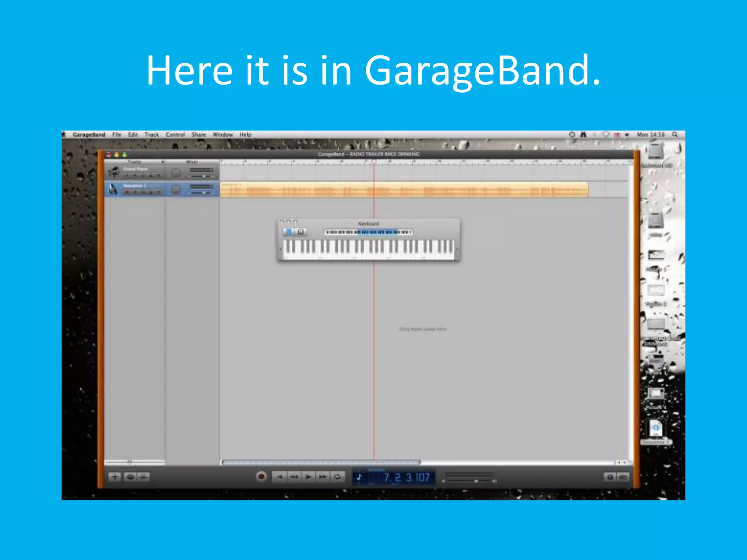
Task: Open the Share menu
Action: tap(199, 135)
